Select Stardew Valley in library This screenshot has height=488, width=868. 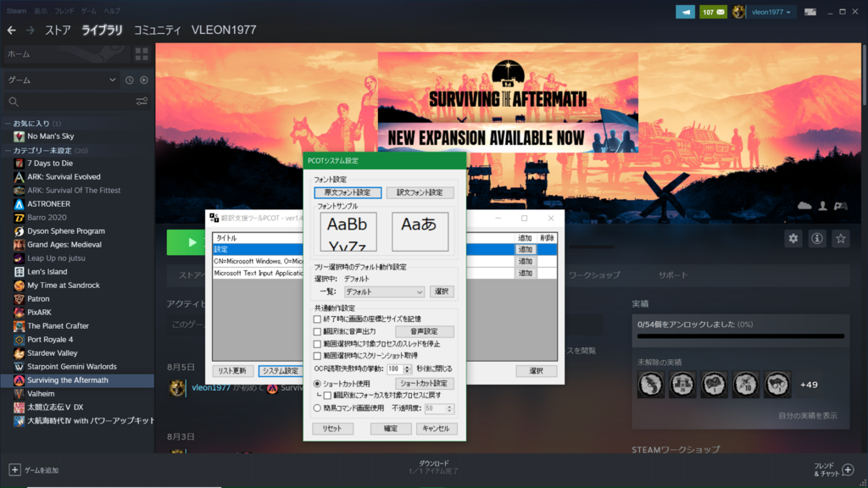click(x=52, y=353)
